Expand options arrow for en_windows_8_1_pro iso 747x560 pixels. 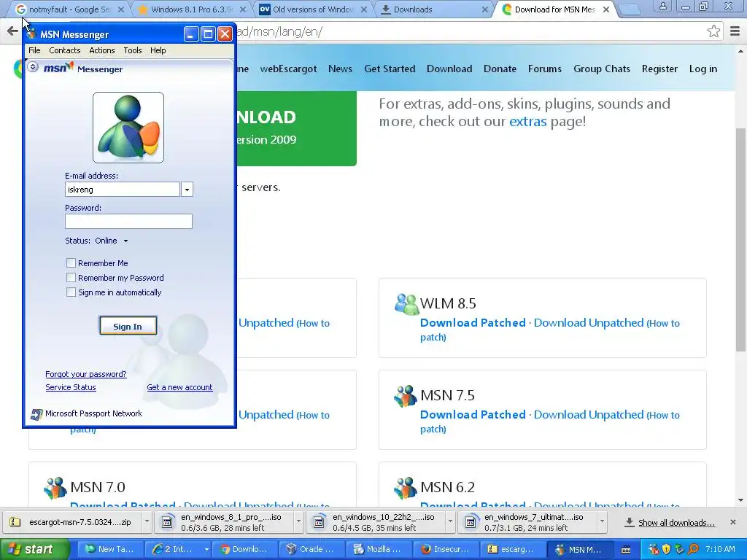(x=298, y=522)
